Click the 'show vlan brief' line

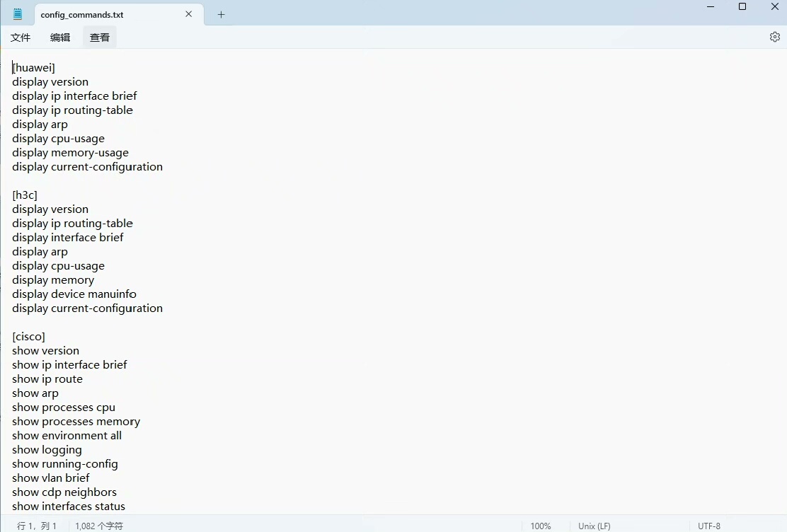(x=51, y=478)
